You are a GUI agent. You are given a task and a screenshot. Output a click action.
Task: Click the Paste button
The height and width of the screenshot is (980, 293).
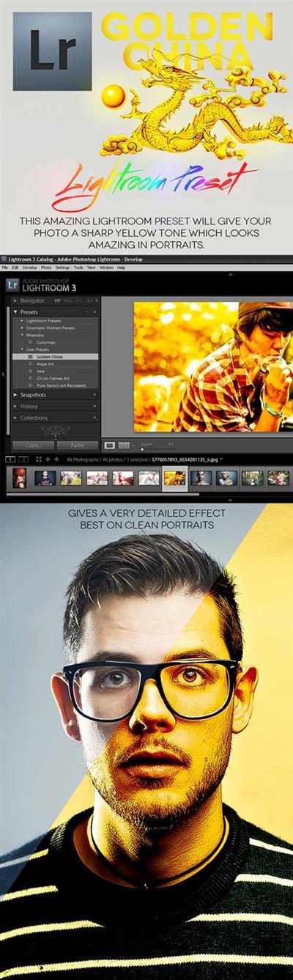coord(77,444)
